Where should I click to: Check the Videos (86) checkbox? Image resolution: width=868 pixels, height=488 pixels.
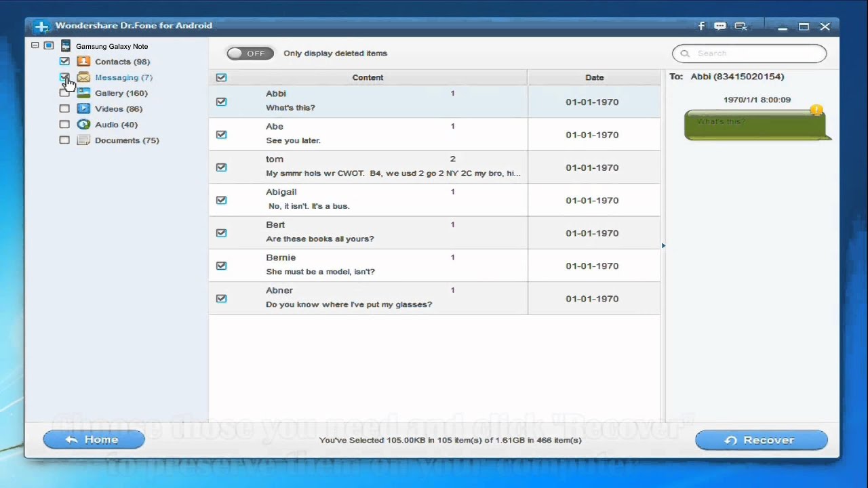coord(64,108)
